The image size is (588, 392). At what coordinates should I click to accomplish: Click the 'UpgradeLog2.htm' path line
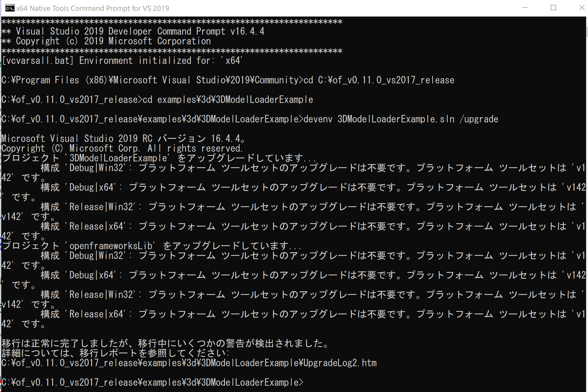(189, 363)
